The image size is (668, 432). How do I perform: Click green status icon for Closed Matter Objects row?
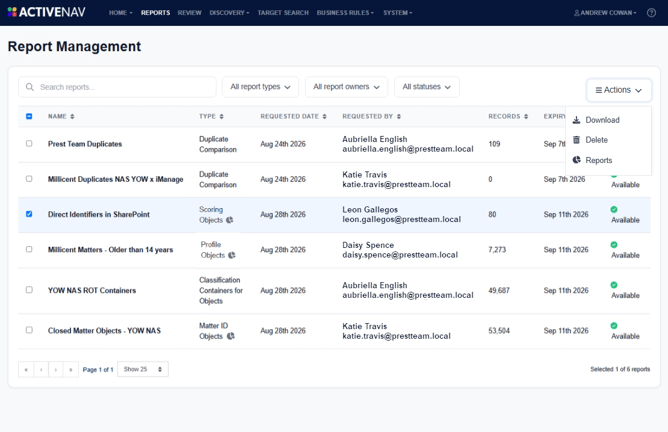[x=613, y=325]
